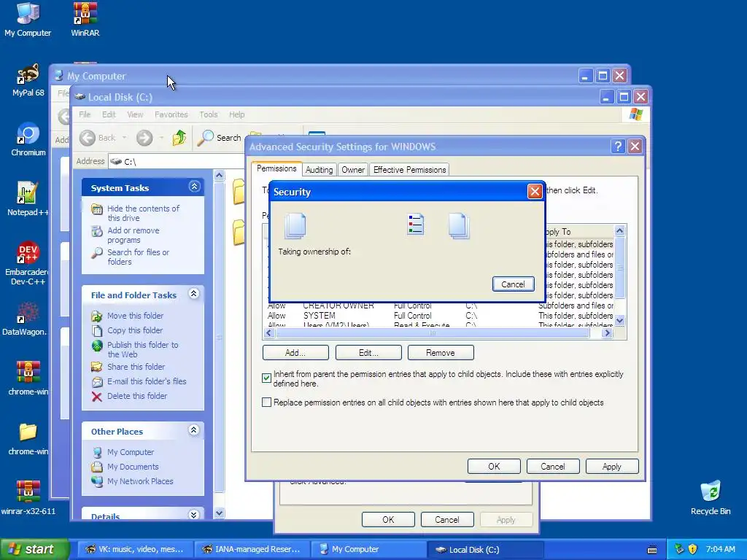Viewport: 747px width, 560px height.
Task: Open the Help menu in Local Disk
Action: coord(237,114)
